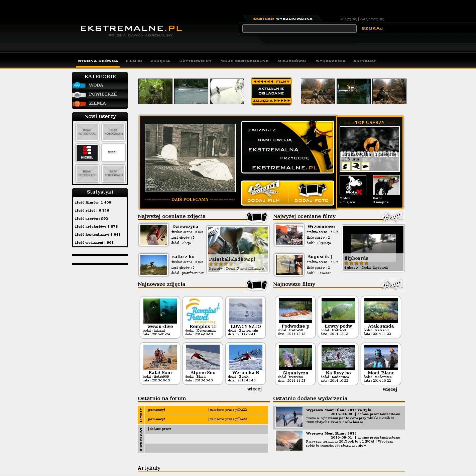The height and width of the screenshot is (476, 476).
Task: Click the SZUKAJ search button
Action: pyautogui.click(x=372, y=28)
